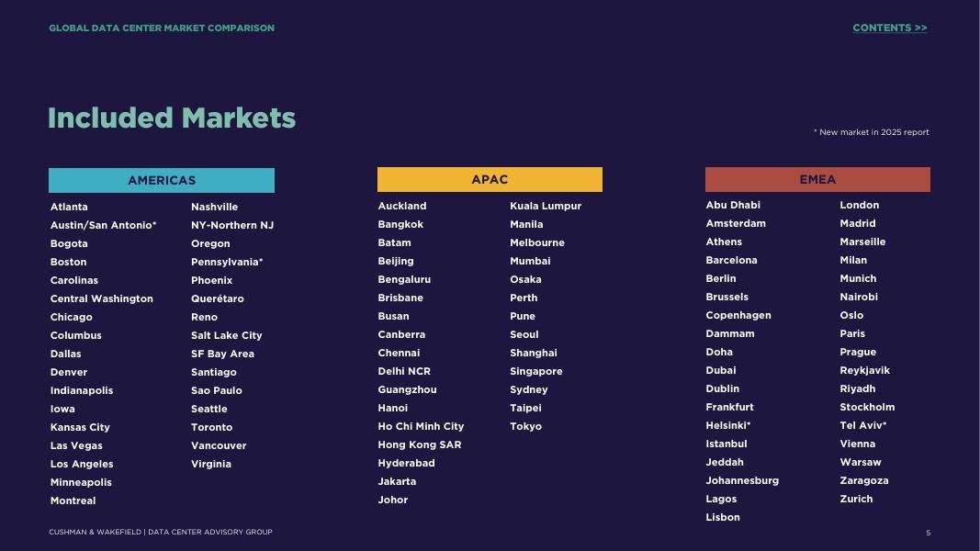
Task: Click the Global Data Center Market Comparison header
Action: tap(162, 28)
